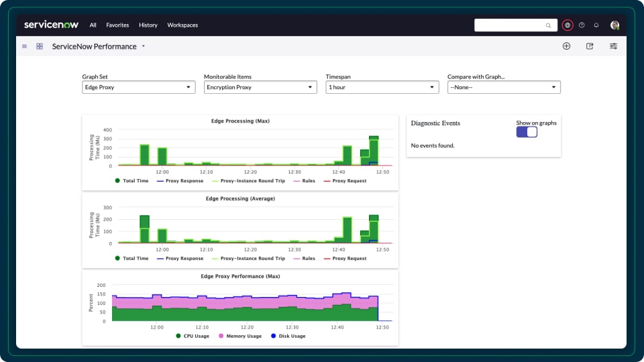Image resolution: width=644 pixels, height=362 pixels.
Task: Open the dashboard grid icon
Action: coord(40,46)
